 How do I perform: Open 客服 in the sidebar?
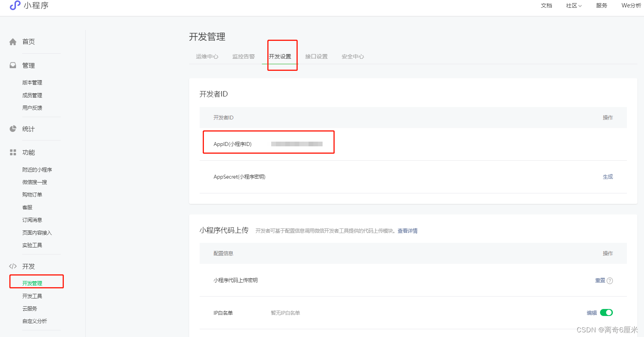[27, 207]
